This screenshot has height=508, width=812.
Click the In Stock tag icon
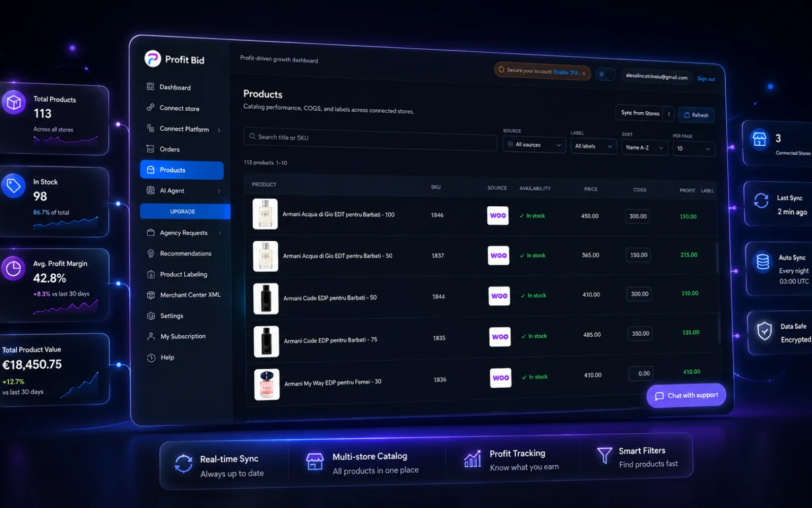13,186
